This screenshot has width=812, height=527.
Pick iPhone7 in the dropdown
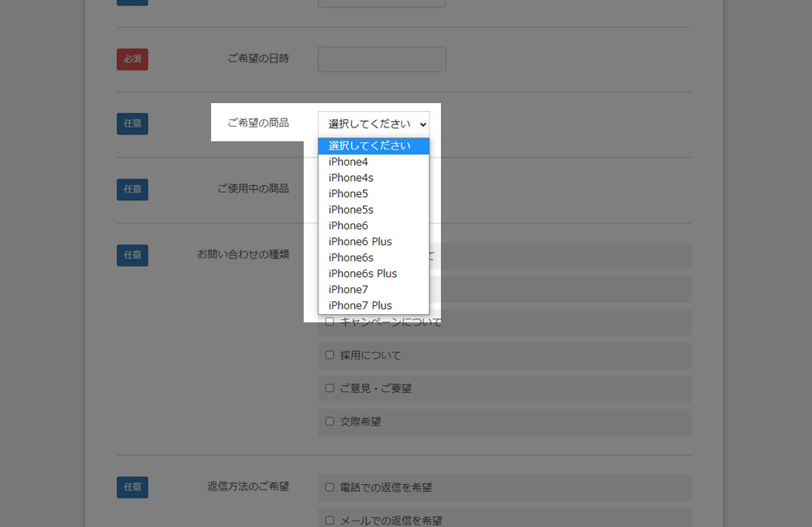374,290
